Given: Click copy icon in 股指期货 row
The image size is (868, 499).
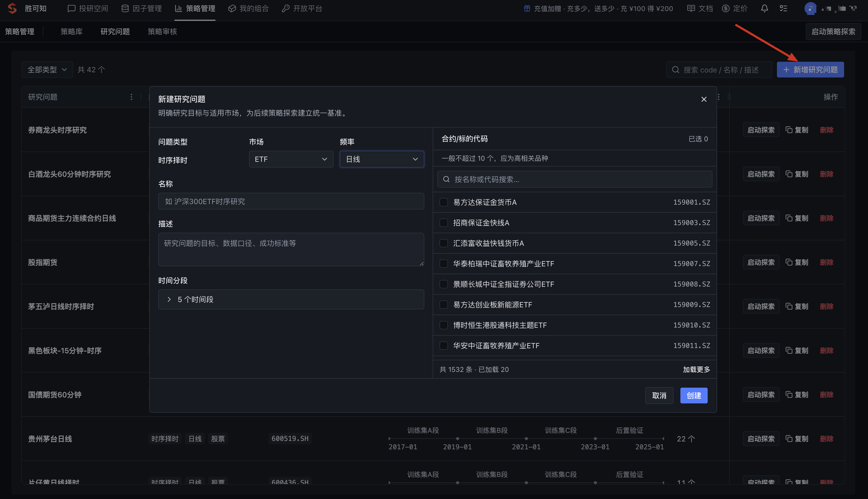Looking at the screenshot, I should pos(789,263).
